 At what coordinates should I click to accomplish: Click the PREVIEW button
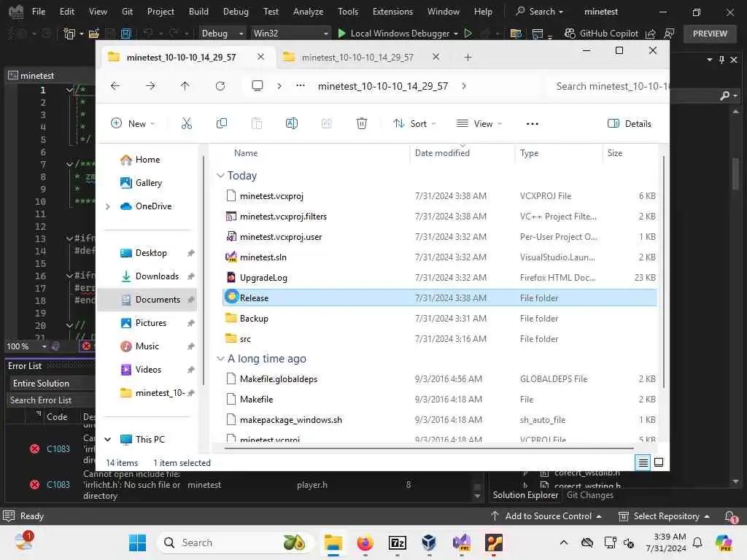tap(710, 34)
